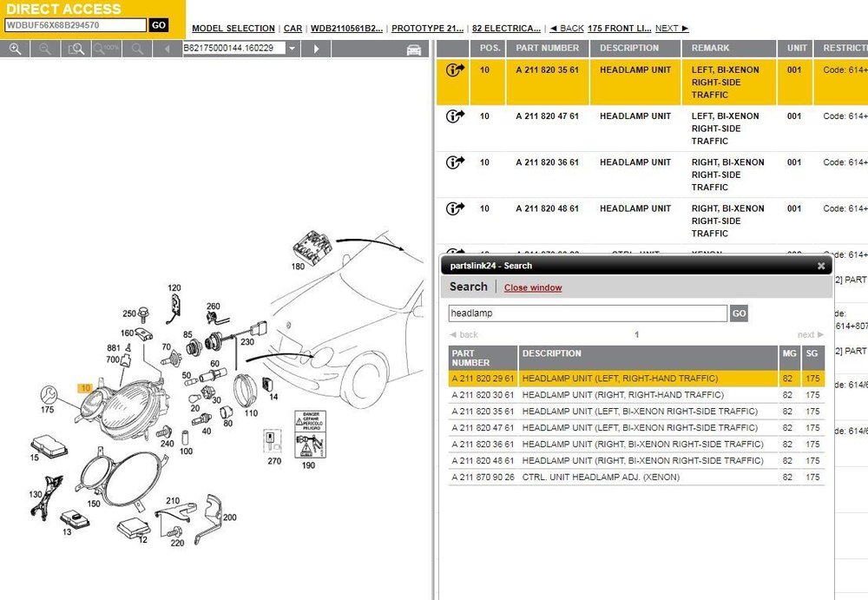This screenshot has height=600, width=868.
Task: Click the car view icon in diagram toolbar
Action: (413, 49)
